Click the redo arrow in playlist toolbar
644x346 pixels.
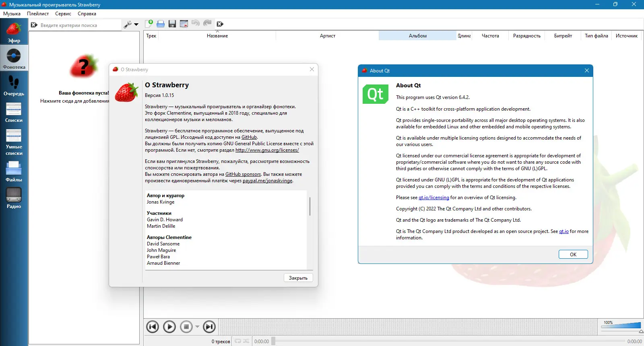pyautogui.click(x=207, y=23)
